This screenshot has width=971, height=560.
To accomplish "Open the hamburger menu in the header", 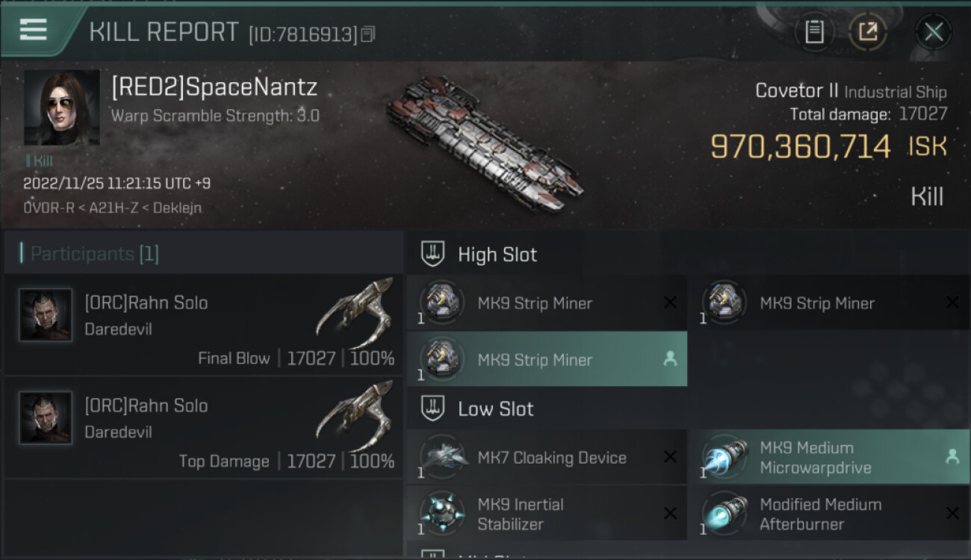I will click(33, 30).
